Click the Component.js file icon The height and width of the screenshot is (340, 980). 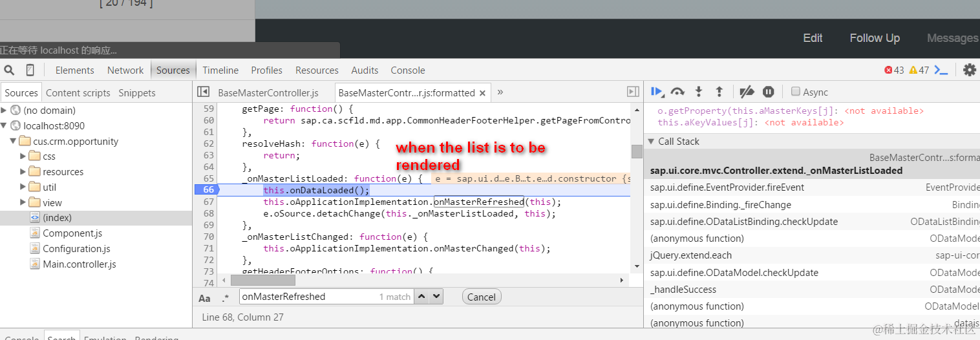pyautogui.click(x=35, y=233)
